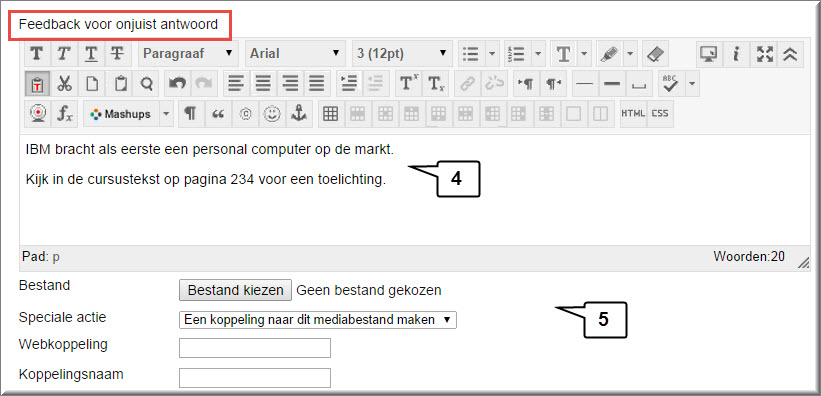The height and width of the screenshot is (396, 821).
Task: Collapse toolbar with double chevron
Action: click(x=790, y=53)
